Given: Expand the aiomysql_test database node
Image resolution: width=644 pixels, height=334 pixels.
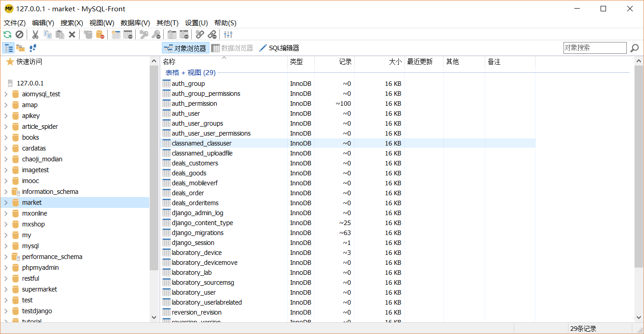Looking at the screenshot, I should pos(6,94).
